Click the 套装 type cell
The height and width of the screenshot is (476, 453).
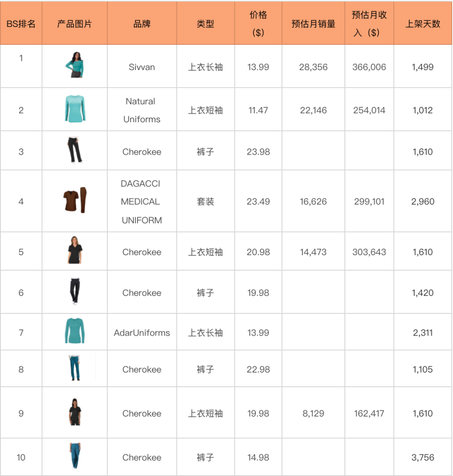click(206, 202)
